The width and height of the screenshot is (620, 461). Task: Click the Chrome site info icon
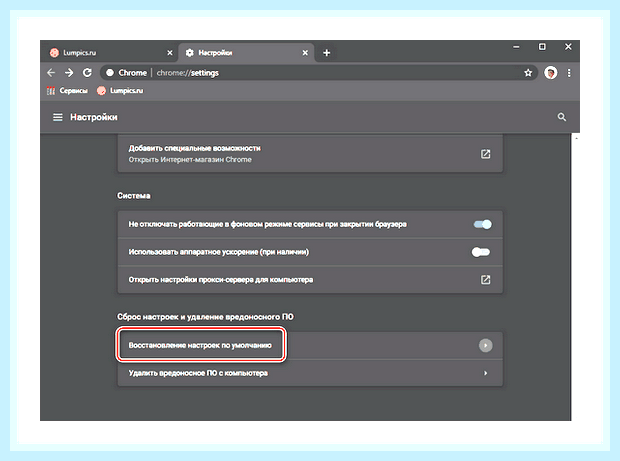click(110, 73)
